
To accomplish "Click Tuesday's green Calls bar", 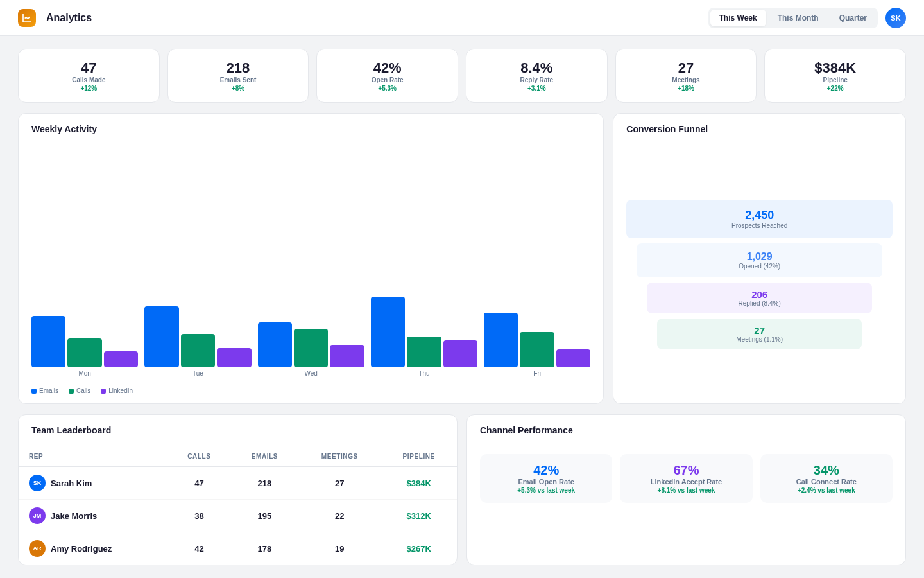I will [198, 351].
